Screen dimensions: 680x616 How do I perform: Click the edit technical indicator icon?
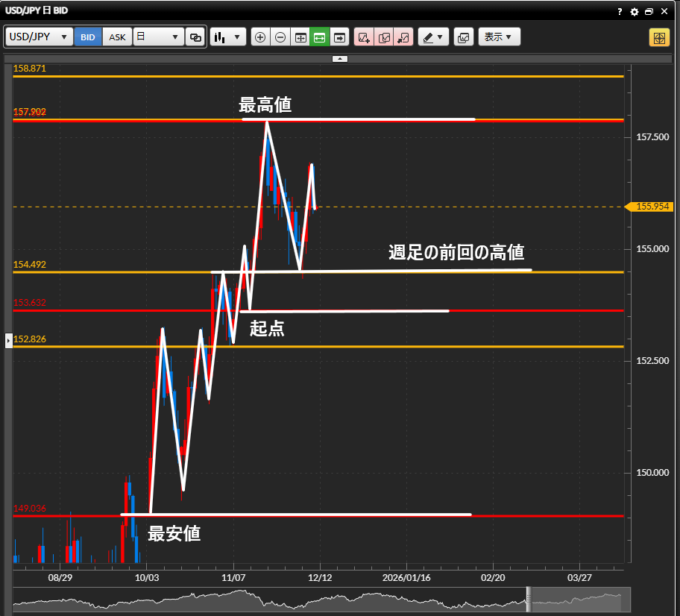pos(384,37)
